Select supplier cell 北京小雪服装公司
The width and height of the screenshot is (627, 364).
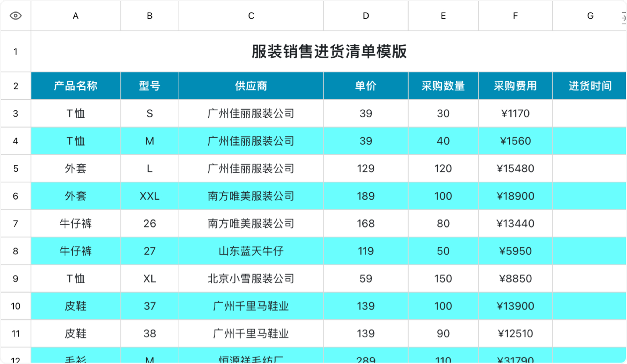pos(251,279)
